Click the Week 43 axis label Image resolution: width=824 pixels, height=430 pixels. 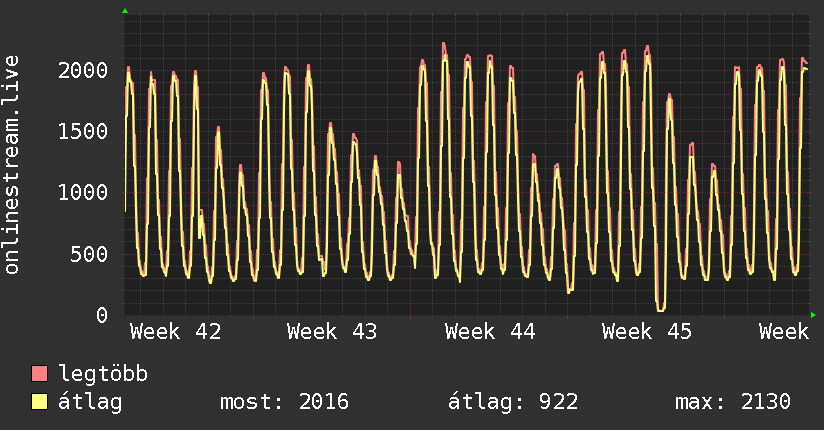[x=332, y=332]
